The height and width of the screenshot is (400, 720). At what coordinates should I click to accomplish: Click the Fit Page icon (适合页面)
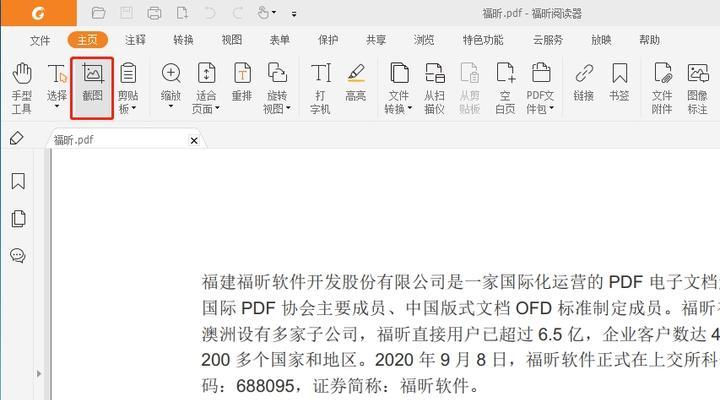click(x=206, y=73)
